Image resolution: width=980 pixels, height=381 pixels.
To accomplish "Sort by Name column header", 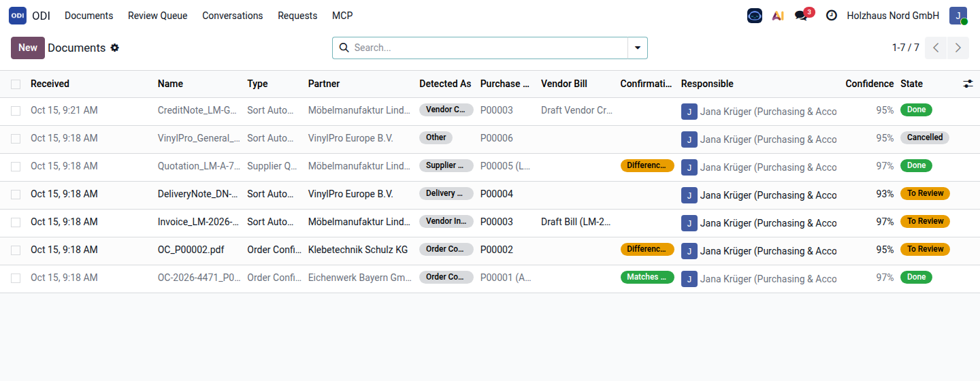I will coord(170,84).
